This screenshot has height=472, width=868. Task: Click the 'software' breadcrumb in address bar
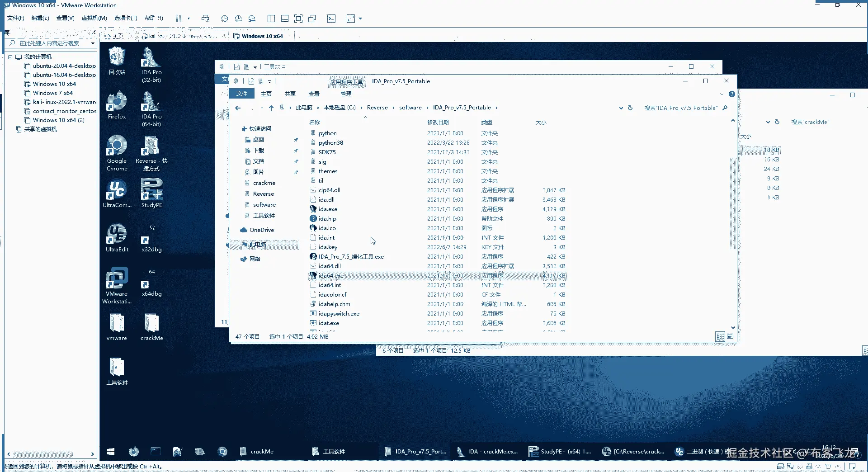point(410,108)
